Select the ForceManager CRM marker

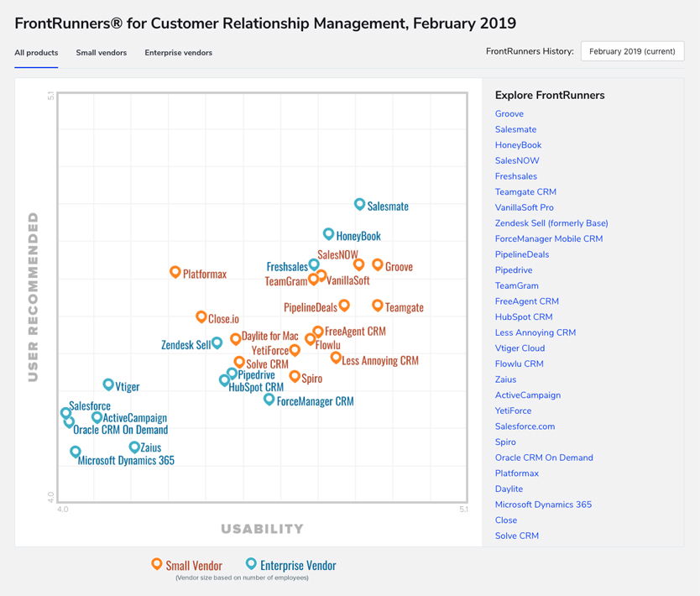click(269, 399)
